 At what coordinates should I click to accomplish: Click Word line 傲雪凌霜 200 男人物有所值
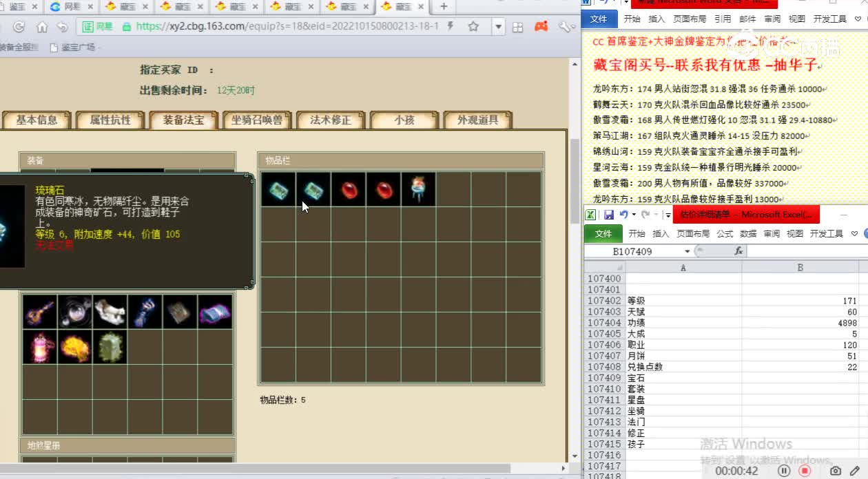(690, 184)
